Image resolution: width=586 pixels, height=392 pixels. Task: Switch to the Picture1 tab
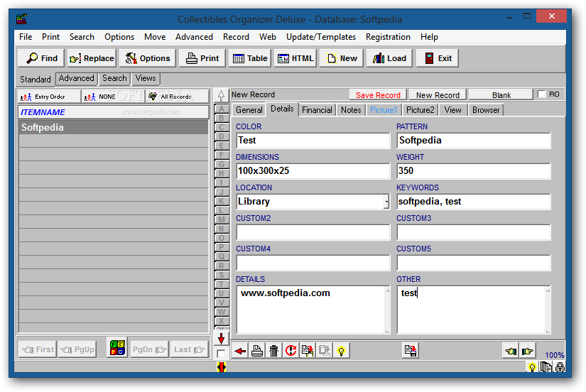pyautogui.click(x=384, y=110)
